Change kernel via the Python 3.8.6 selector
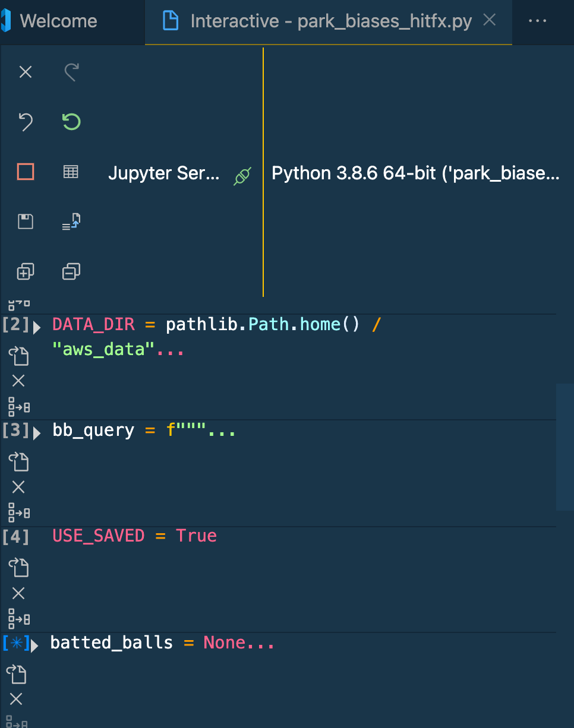 (415, 173)
